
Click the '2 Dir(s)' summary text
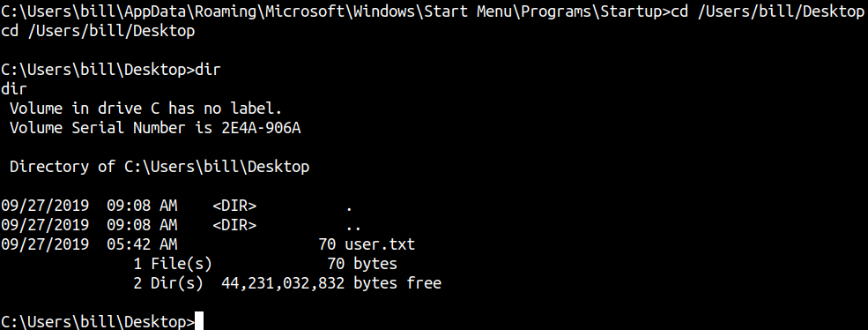tap(168, 283)
